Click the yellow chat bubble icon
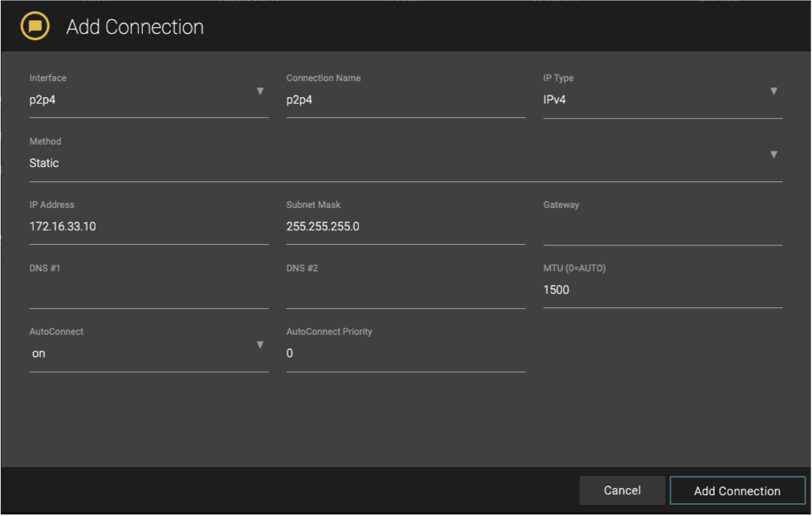Viewport: 812px width, 516px height. pyautogui.click(x=35, y=26)
